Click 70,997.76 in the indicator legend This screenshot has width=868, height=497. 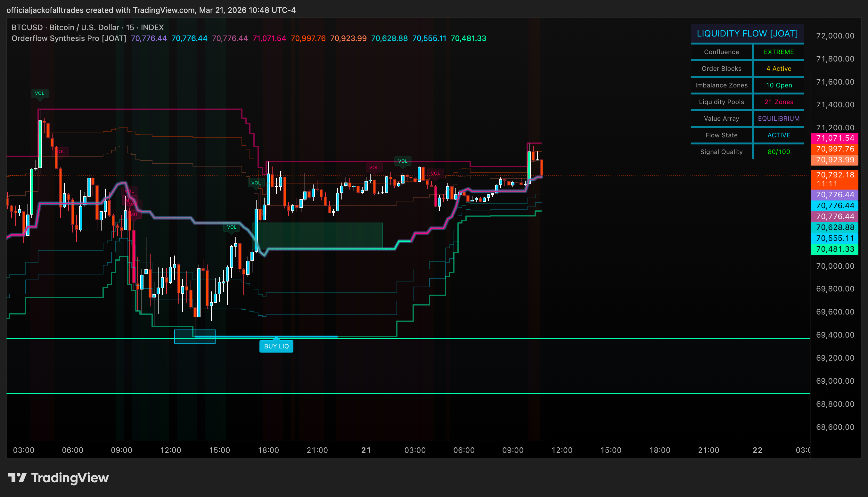click(308, 38)
